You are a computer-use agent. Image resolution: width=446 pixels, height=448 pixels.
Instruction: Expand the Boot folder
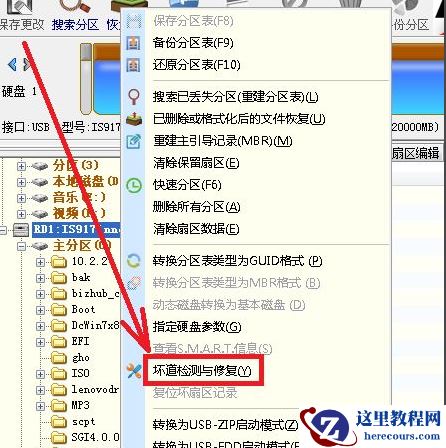coord(40,310)
